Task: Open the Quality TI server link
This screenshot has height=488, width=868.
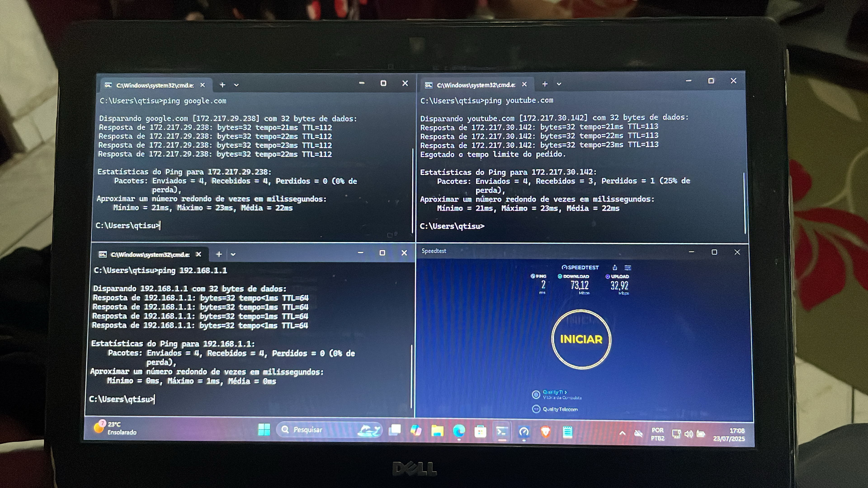Action: [554, 392]
